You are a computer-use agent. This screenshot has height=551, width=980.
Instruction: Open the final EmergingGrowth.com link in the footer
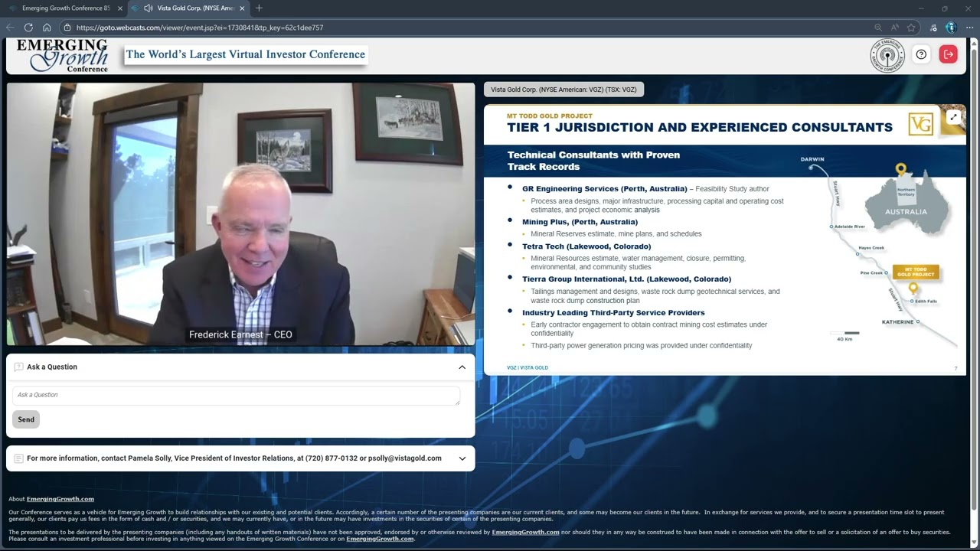click(x=380, y=539)
